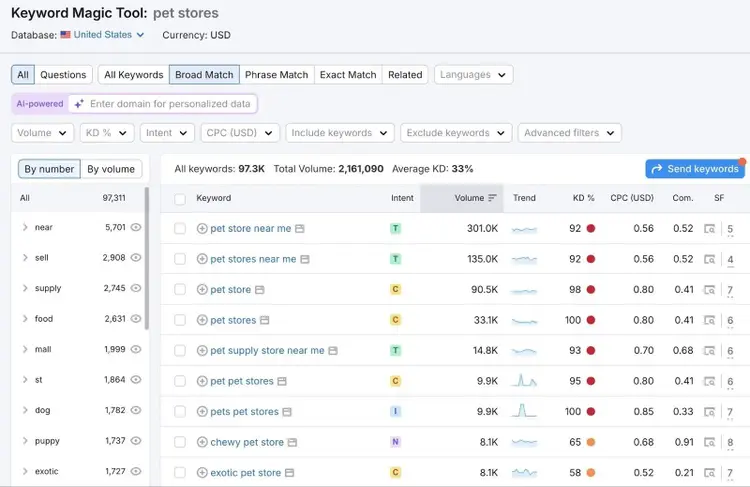Toggle the eye icon for near group
This screenshot has height=487, width=750.
click(x=136, y=227)
